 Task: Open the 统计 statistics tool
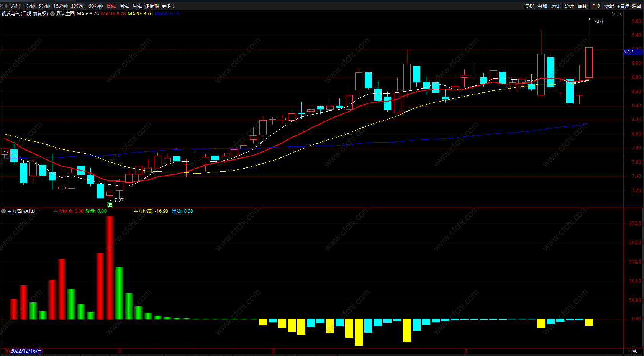click(x=569, y=6)
